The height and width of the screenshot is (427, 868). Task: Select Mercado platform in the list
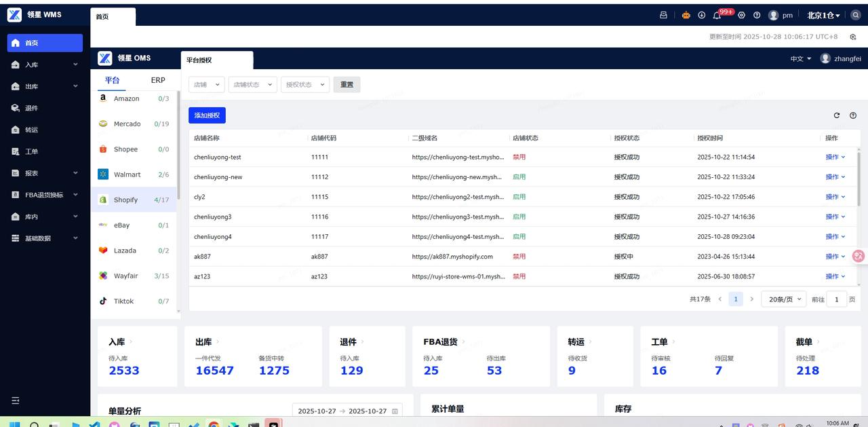click(x=134, y=124)
